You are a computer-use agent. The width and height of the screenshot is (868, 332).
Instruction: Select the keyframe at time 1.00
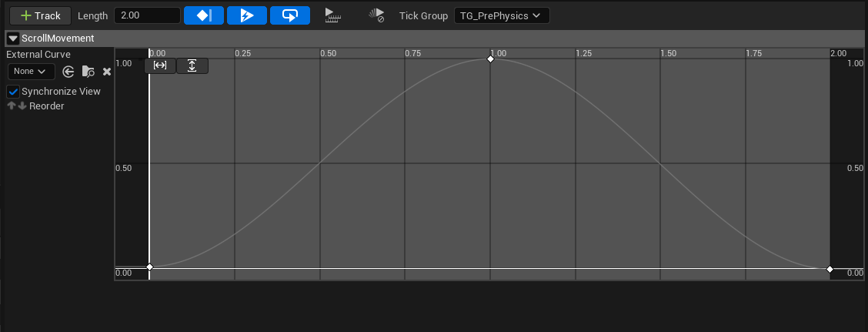pos(491,59)
